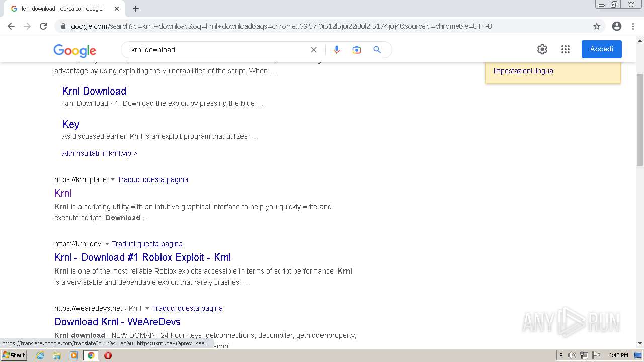Screen dimensions: 644x362
Task: Click the network icon in system tray
Action: (x=584, y=355)
